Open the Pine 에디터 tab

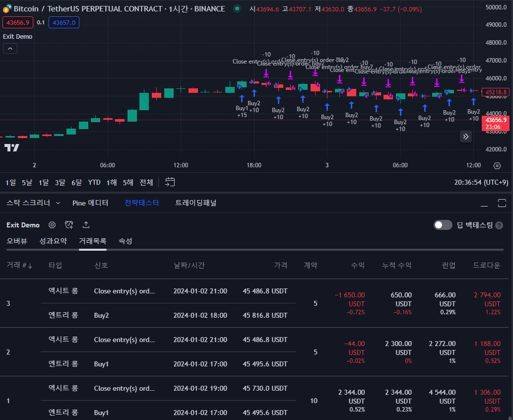tap(90, 203)
